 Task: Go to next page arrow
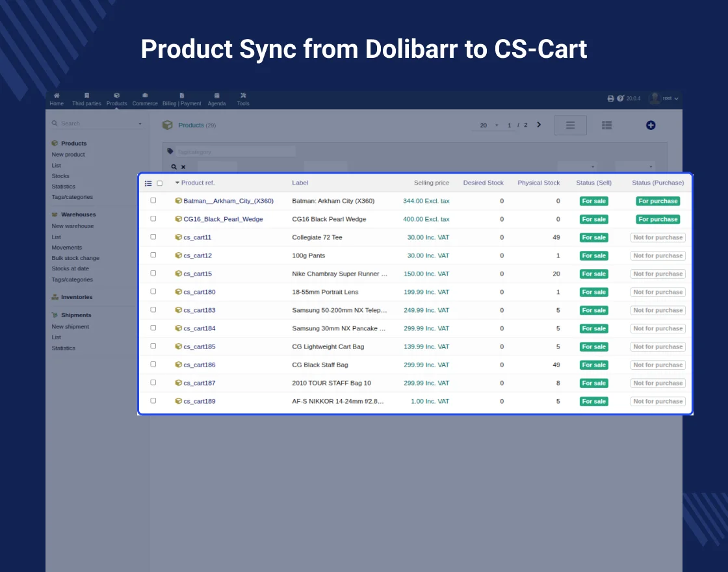[x=539, y=125]
